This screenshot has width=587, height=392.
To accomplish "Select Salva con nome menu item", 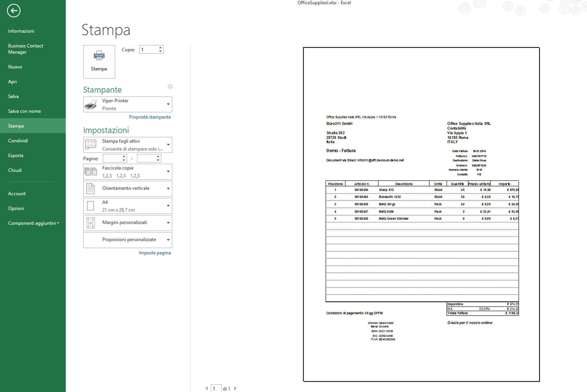I will pos(24,111).
